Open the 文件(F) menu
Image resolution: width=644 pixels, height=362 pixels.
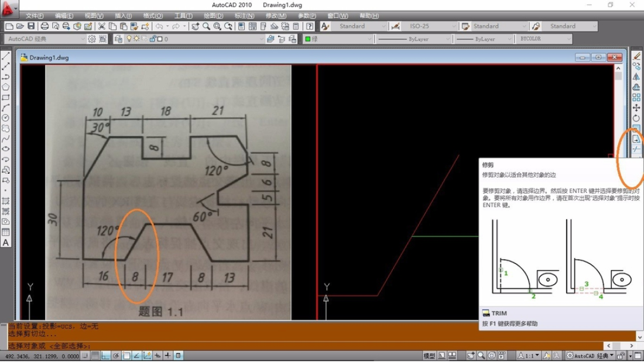tap(35, 16)
